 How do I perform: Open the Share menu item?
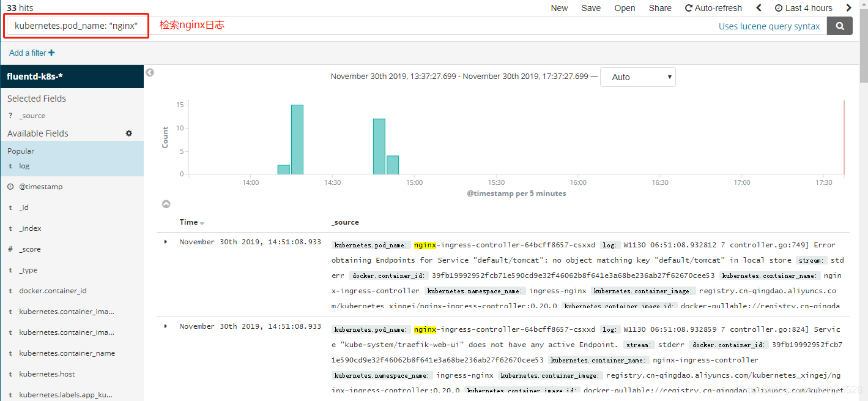(x=660, y=8)
